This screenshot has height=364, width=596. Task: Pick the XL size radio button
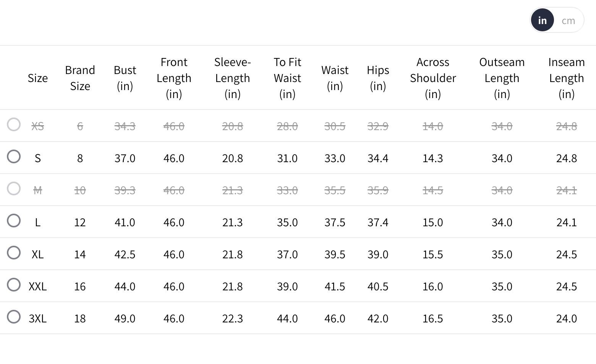14,253
